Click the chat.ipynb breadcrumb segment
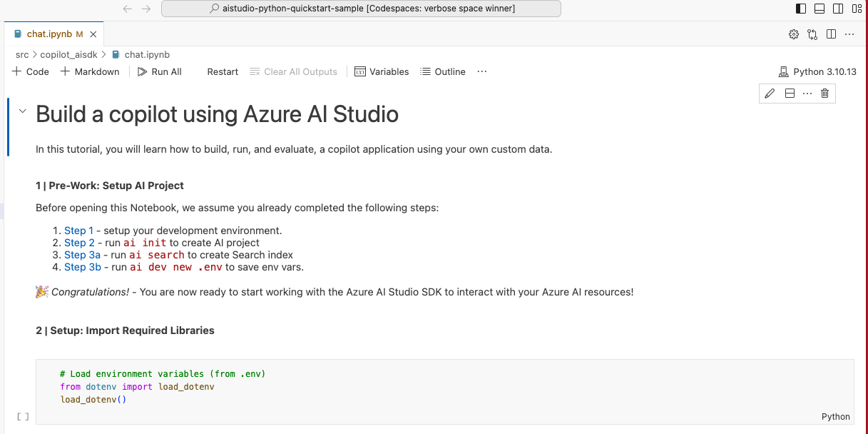Image resolution: width=868 pixels, height=434 pixels. (x=147, y=54)
